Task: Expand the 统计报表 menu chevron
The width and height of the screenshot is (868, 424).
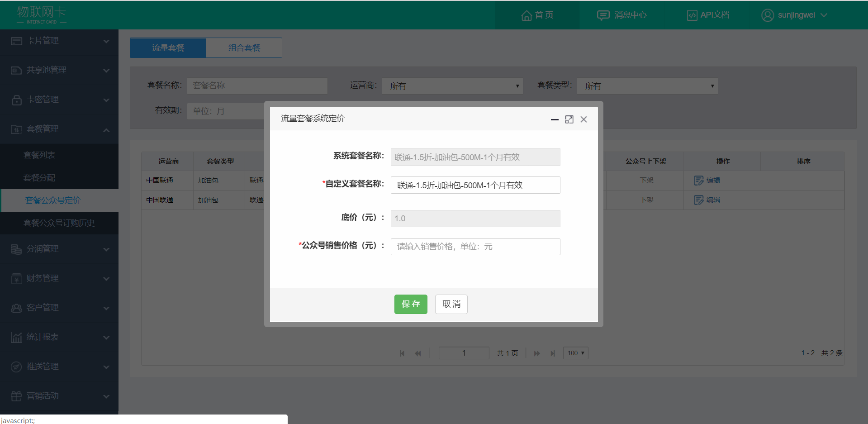Action: coord(106,338)
